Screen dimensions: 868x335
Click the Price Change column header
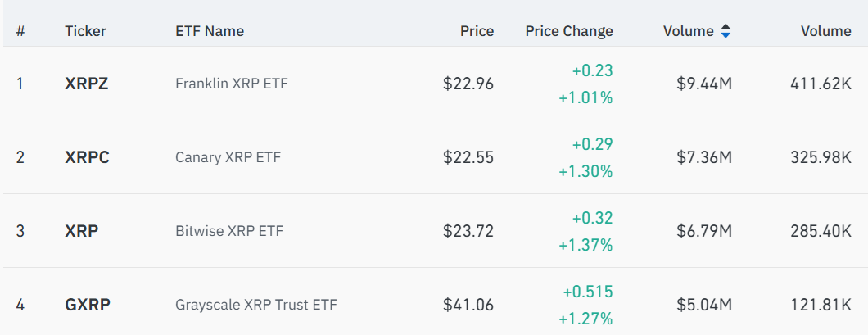568,31
